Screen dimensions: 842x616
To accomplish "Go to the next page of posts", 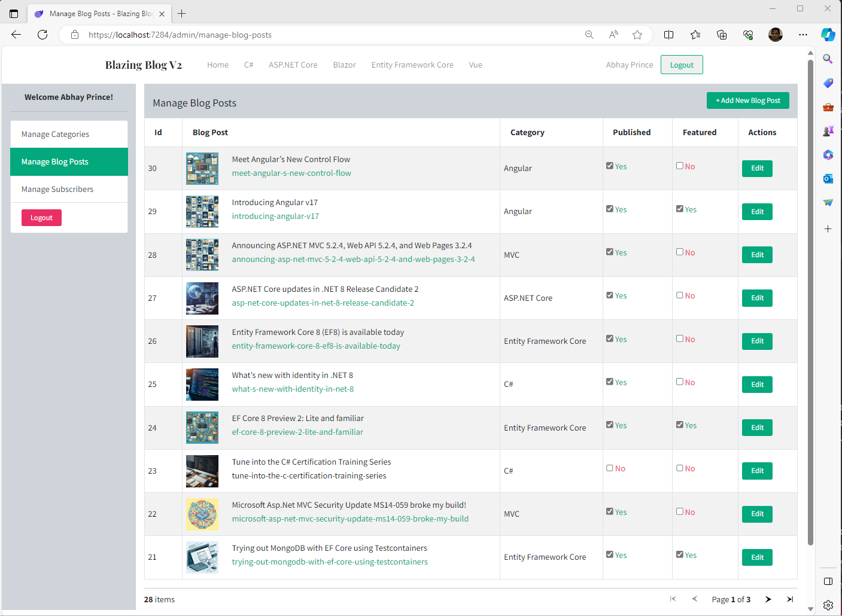I will coord(768,599).
